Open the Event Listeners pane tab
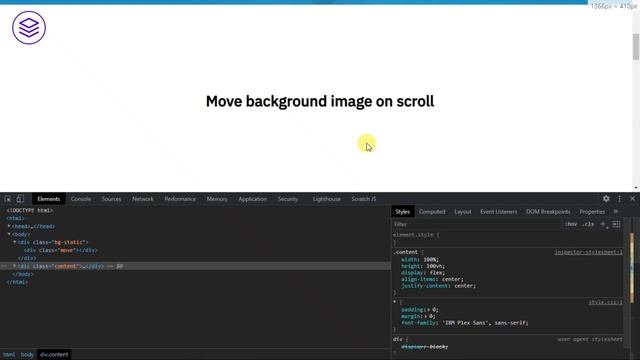The height and width of the screenshot is (360, 640). (x=498, y=211)
